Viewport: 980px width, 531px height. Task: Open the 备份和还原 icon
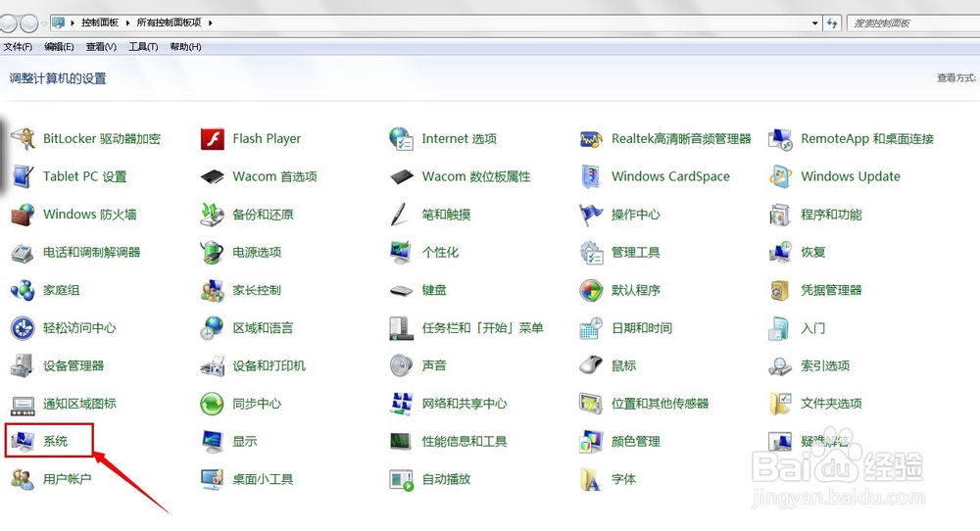tap(213, 215)
